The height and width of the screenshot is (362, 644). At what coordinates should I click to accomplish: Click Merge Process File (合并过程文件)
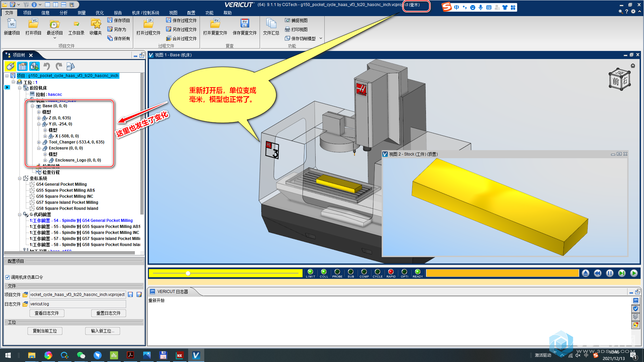181,39
